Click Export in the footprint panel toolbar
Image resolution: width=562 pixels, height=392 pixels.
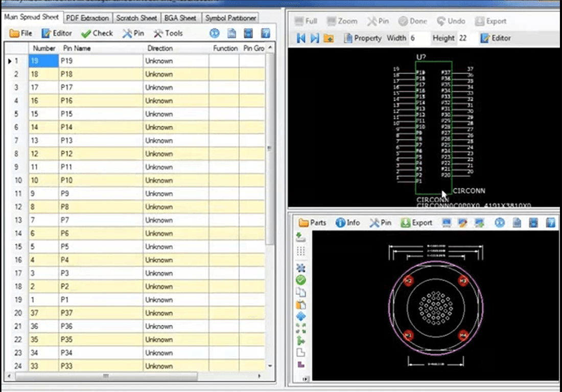tap(416, 223)
